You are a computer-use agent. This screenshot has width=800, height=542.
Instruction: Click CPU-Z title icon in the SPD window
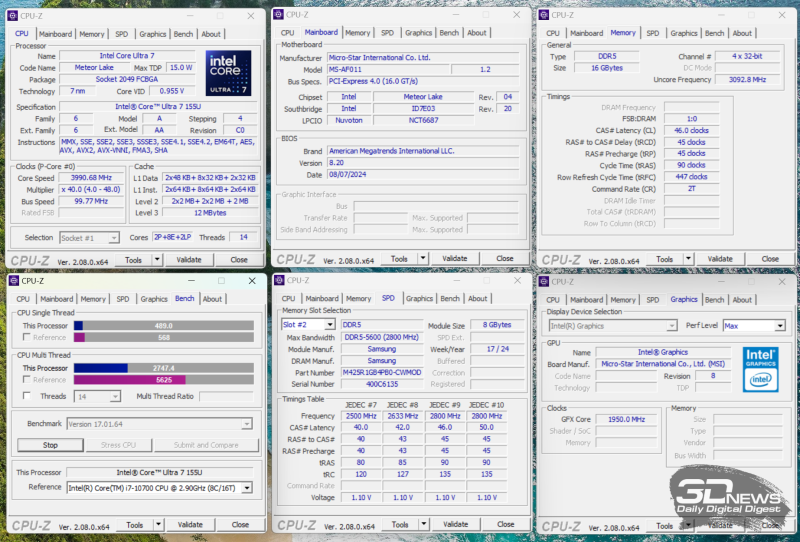point(280,281)
